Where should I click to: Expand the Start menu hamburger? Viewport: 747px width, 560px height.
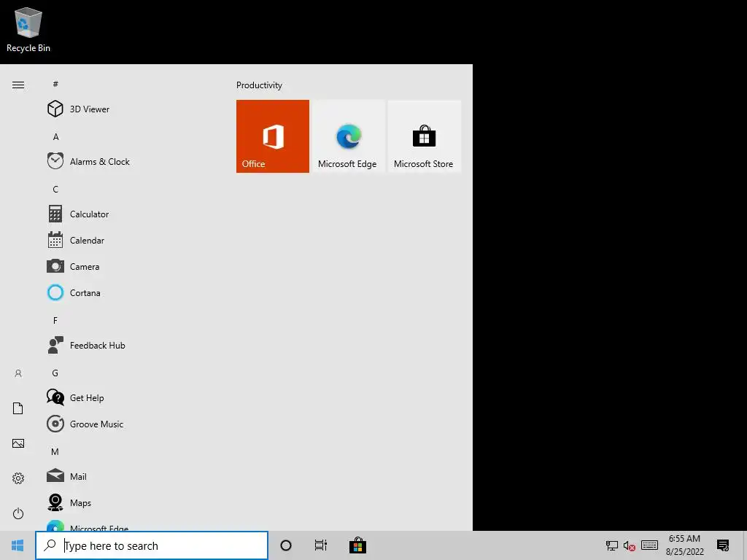click(x=18, y=85)
